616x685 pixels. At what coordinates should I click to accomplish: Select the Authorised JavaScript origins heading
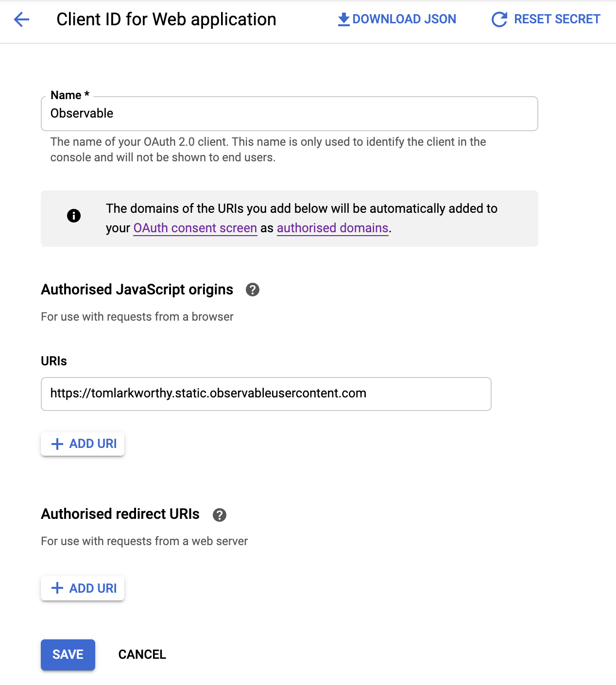coord(137,290)
